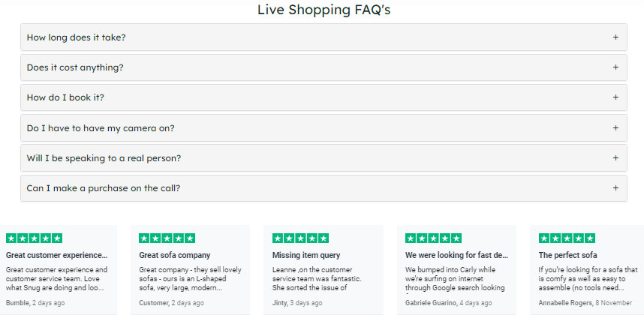This screenshot has width=644, height=315.
Task: Open the 'Great sofa company' review
Action: [175, 255]
